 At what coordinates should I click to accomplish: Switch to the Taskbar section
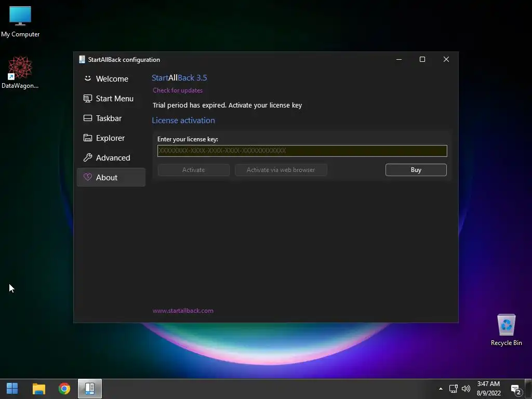pyautogui.click(x=111, y=118)
